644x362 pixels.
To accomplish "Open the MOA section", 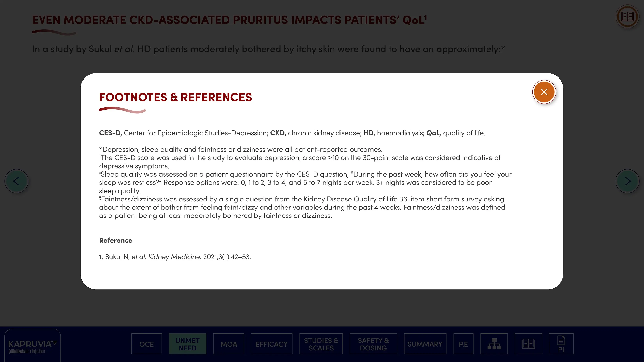I will pos(229,344).
